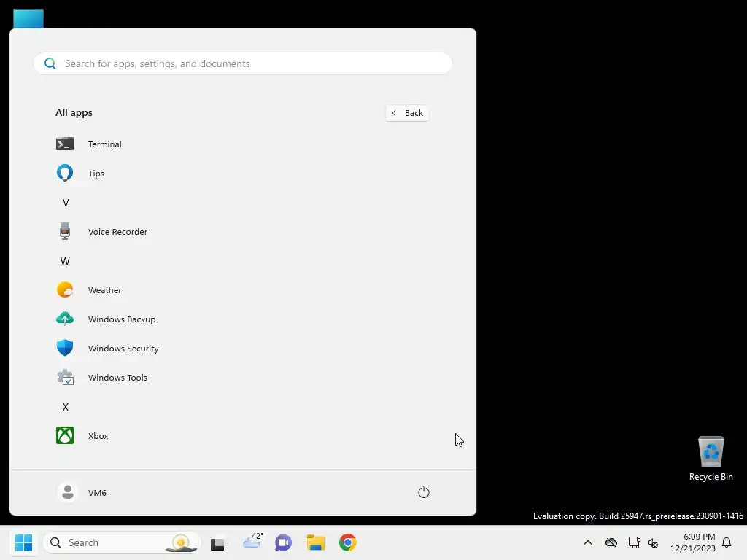Screen dimensions: 747x560
Task: Go Back from the All apps list
Action: tap(407, 113)
